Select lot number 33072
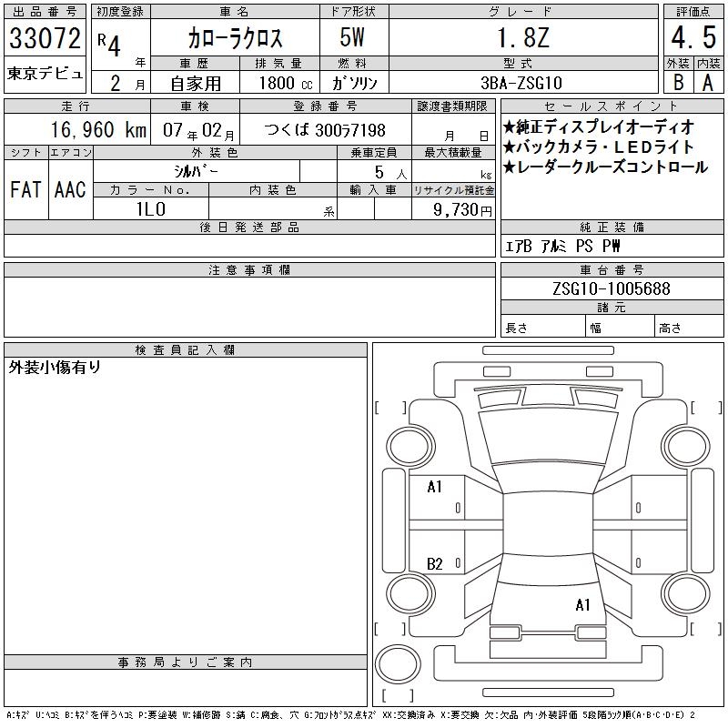The height and width of the screenshot is (728, 728). (45, 38)
